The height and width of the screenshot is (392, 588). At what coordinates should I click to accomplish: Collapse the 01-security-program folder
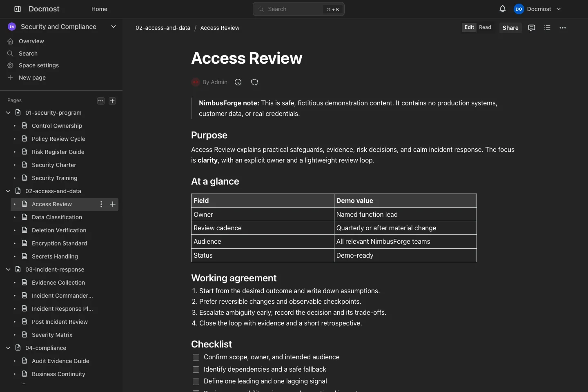pos(8,113)
